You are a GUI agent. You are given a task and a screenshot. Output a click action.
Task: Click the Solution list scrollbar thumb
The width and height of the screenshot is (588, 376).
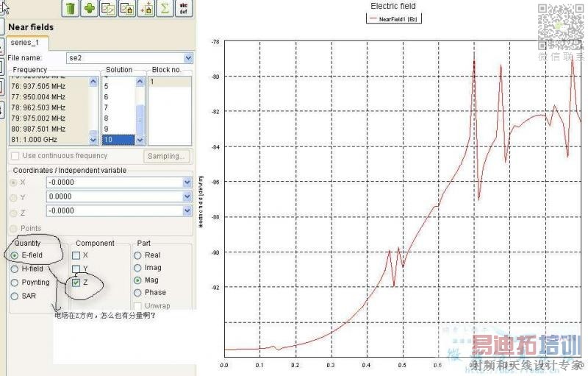(140, 120)
